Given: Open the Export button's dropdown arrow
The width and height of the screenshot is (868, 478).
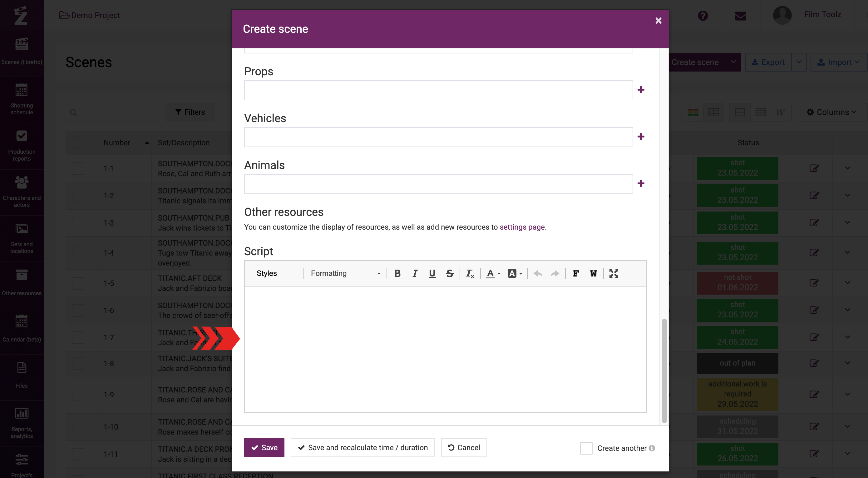Looking at the screenshot, I should click(799, 62).
